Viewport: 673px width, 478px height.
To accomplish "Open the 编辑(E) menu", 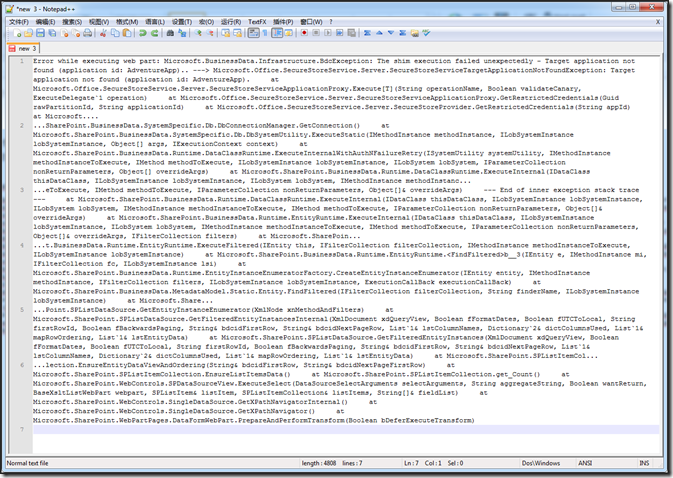I will point(45,22).
